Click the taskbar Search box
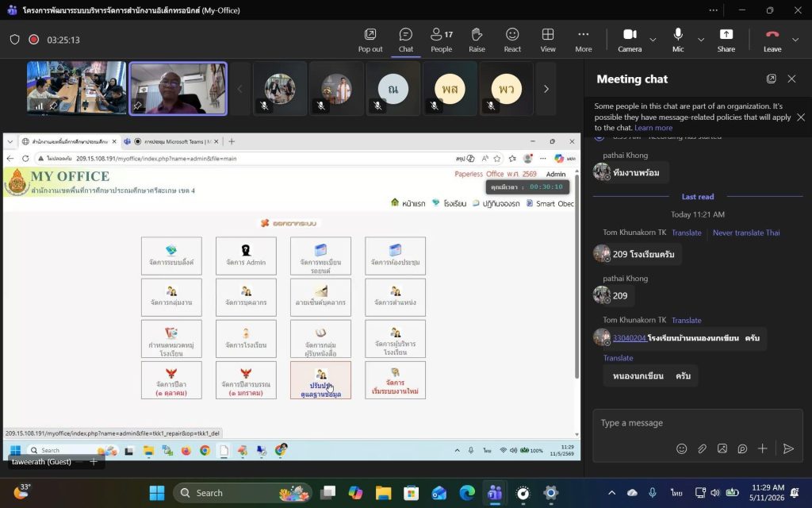The width and height of the screenshot is (812, 508). tap(243, 492)
